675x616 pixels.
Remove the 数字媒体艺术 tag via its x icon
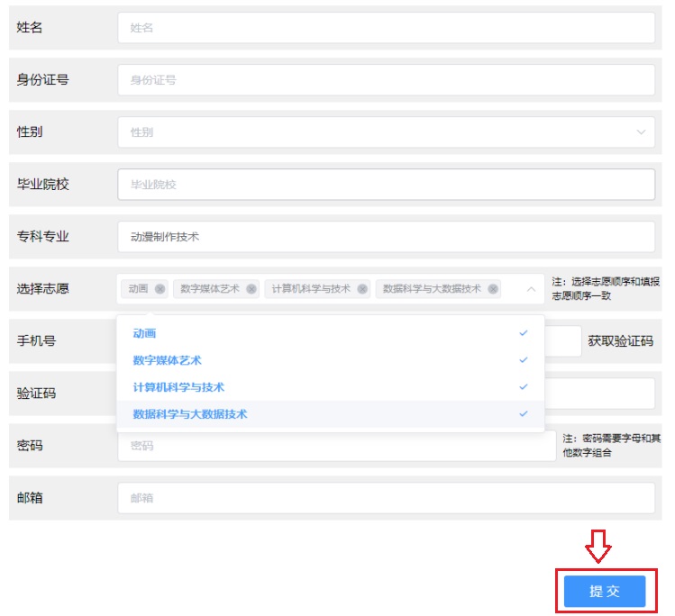click(251, 289)
